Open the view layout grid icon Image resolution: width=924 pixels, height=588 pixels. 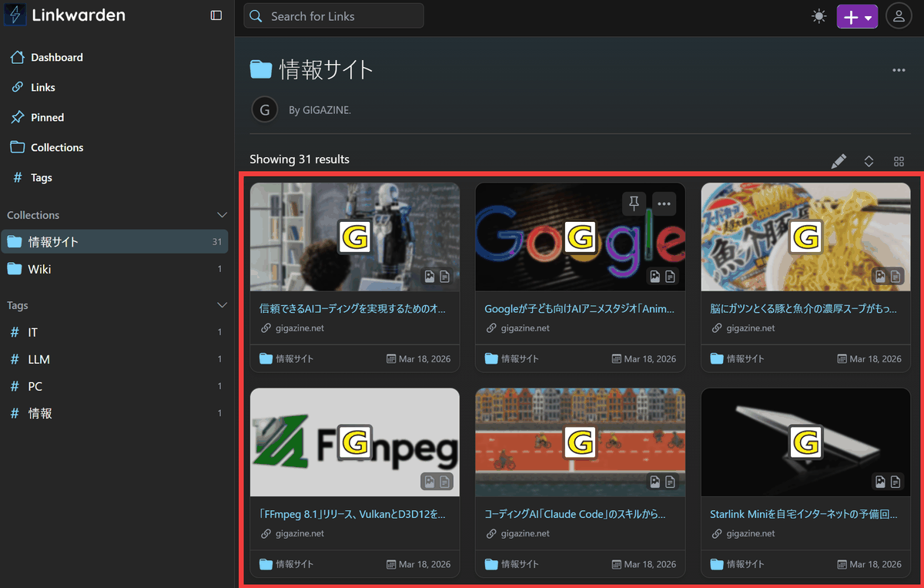pos(899,161)
